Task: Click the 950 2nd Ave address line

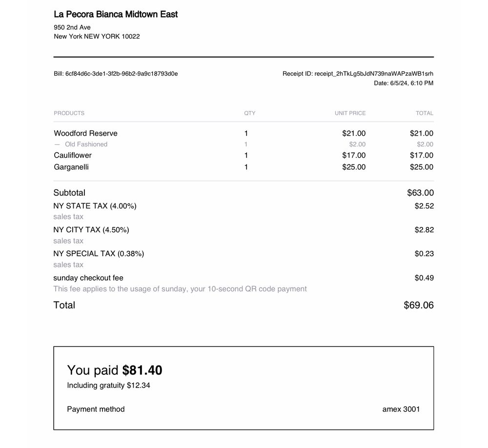Action: pyautogui.click(x=72, y=27)
